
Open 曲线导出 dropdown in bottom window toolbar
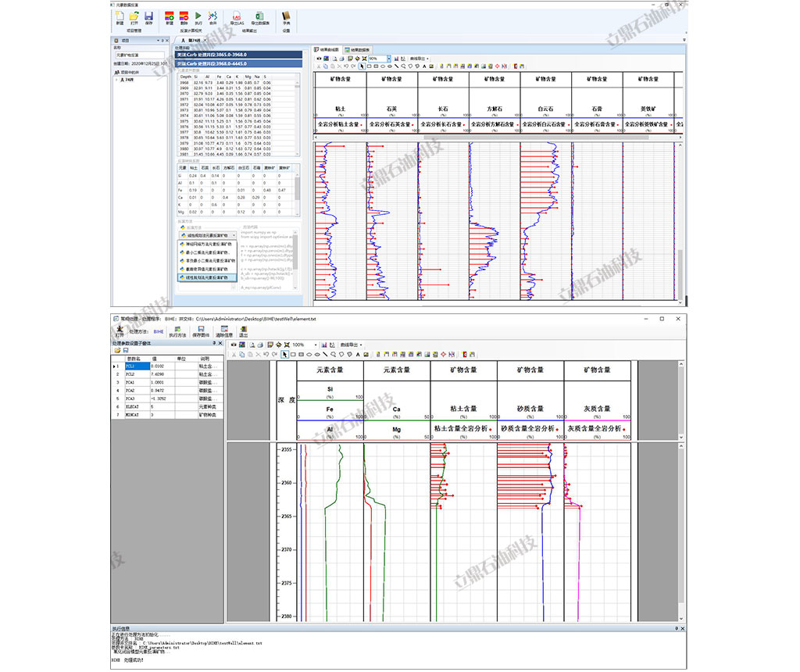click(351, 345)
